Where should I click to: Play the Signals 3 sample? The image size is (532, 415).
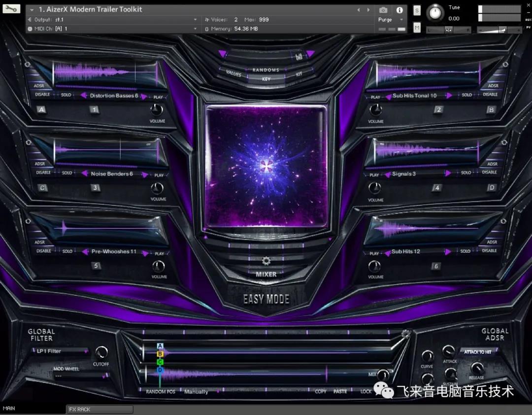coord(374,175)
